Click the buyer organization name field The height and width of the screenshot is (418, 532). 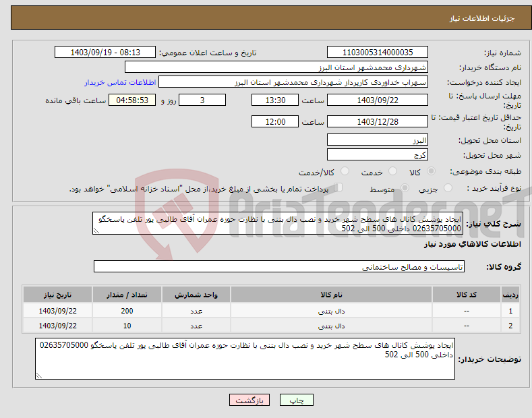[276, 67]
